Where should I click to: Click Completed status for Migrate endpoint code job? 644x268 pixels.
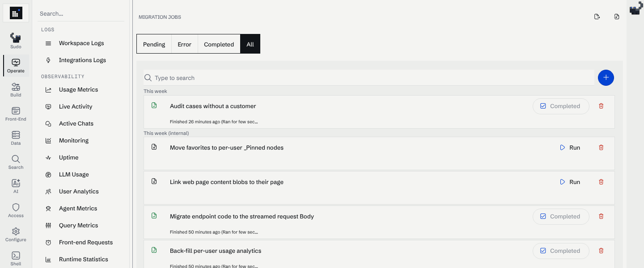point(561,216)
